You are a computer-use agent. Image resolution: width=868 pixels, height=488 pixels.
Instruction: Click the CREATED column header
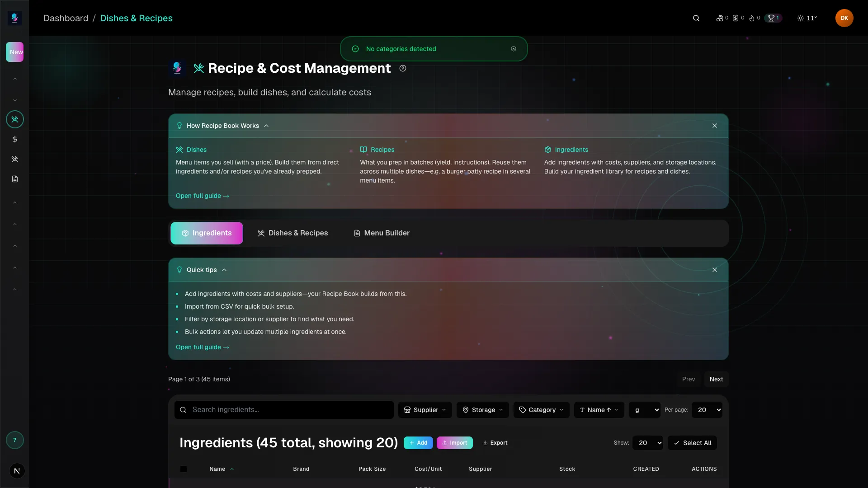click(646, 469)
